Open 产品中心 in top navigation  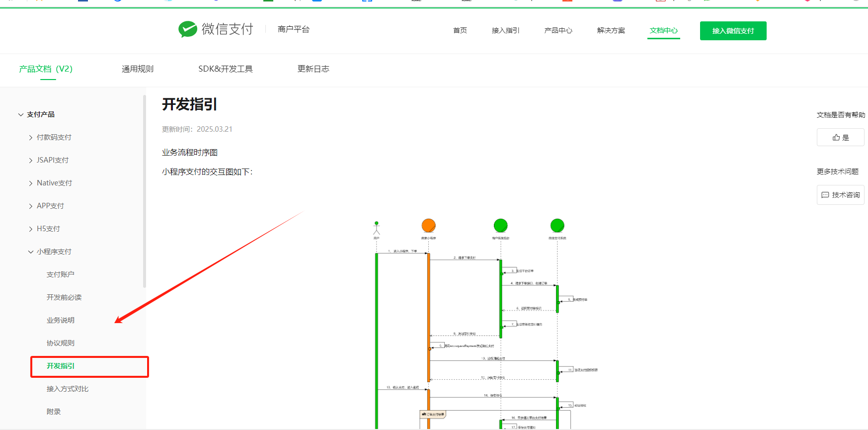point(558,30)
